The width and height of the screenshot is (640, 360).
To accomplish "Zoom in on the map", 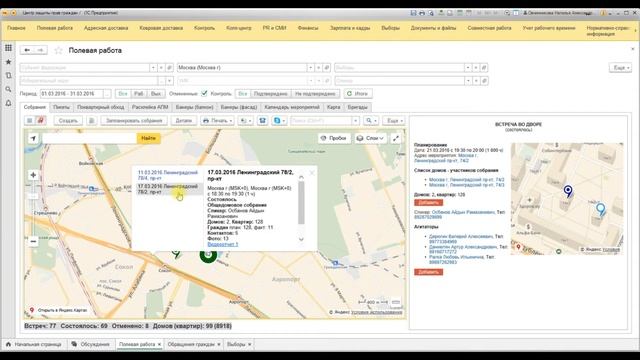I will 33,175.
